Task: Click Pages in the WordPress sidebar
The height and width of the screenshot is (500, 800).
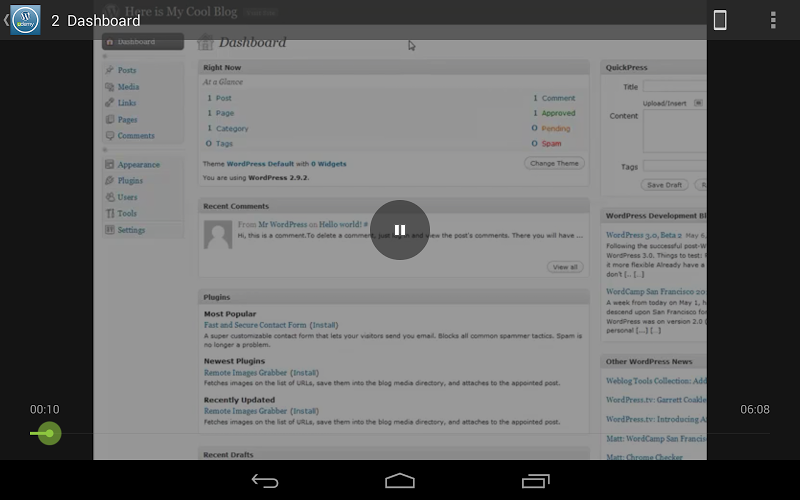Action: 127,119
